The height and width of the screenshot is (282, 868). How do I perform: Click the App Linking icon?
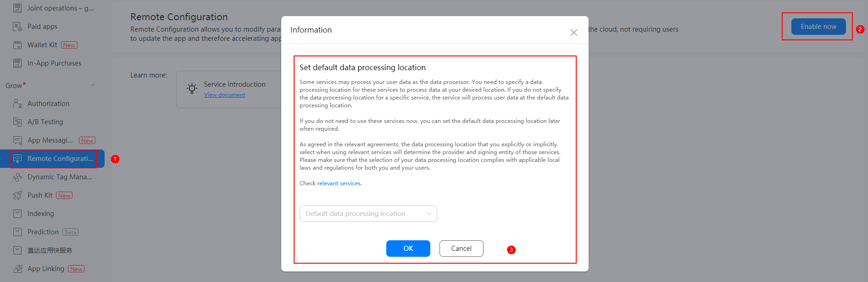click(x=17, y=269)
